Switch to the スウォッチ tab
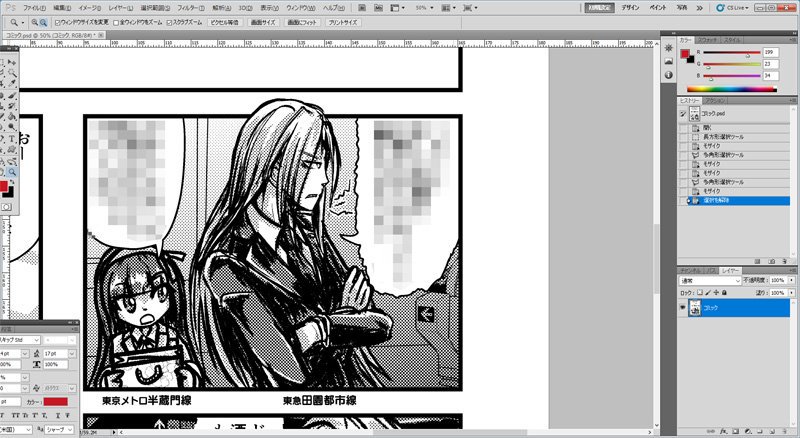 point(708,40)
